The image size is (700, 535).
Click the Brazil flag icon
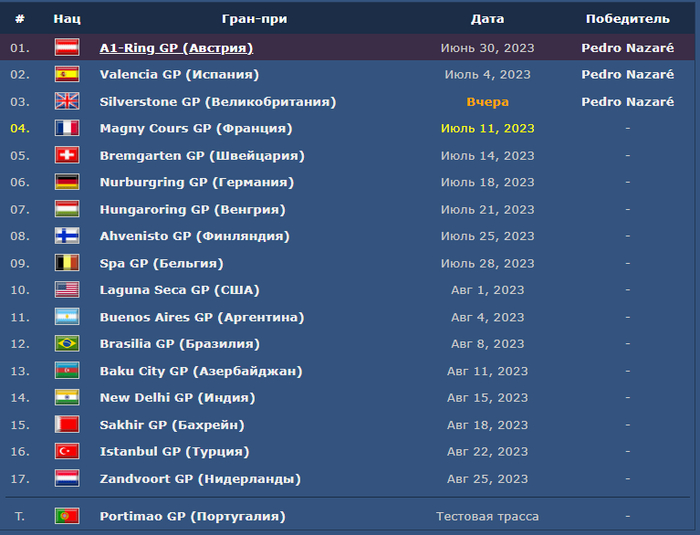[67, 344]
